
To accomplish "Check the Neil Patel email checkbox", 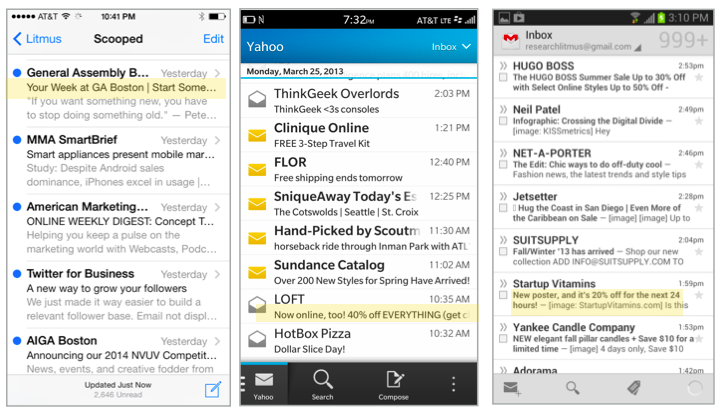I will click(503, 121).
